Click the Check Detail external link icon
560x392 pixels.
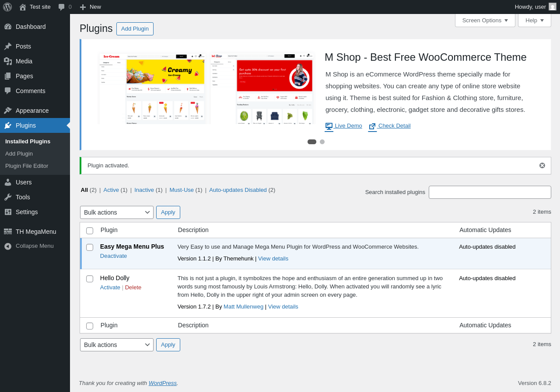(372, 126)
